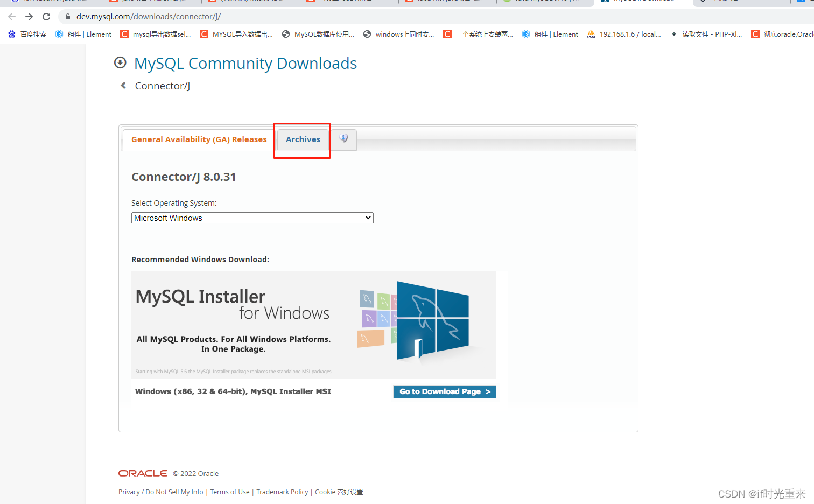Click the back chevron beside Connector/J
814x504 pixels.
pos(123,86)
